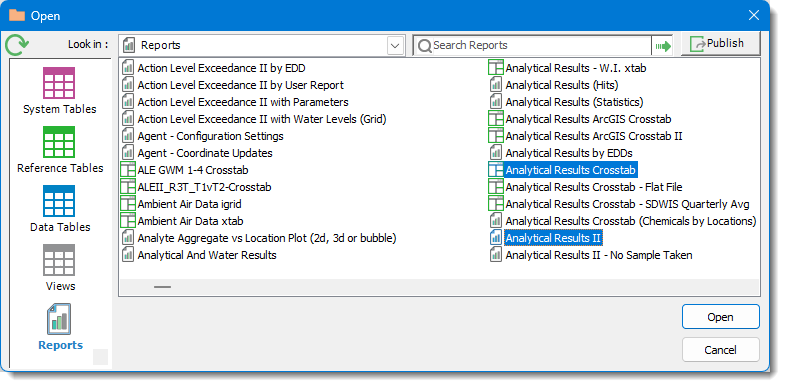This screenshot has height=387, width=785.
Task: Open the Data Tables category icon
Action: [x=59, y=201]
